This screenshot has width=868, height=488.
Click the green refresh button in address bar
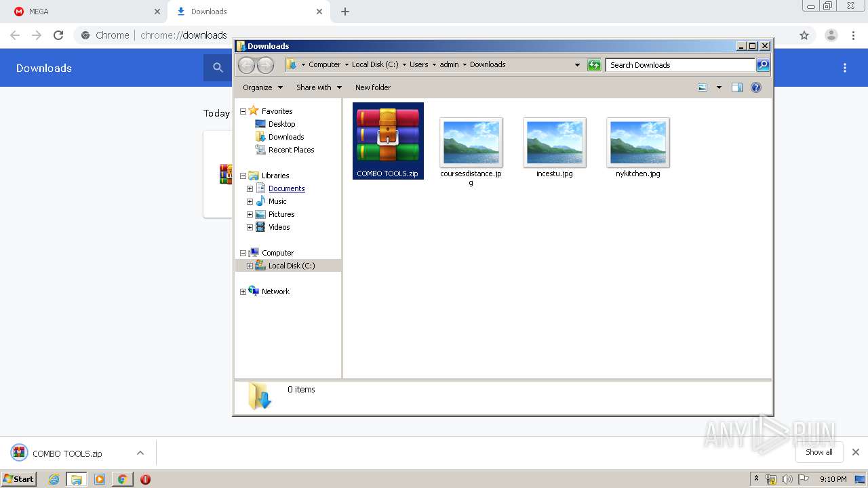coord(594,65)
